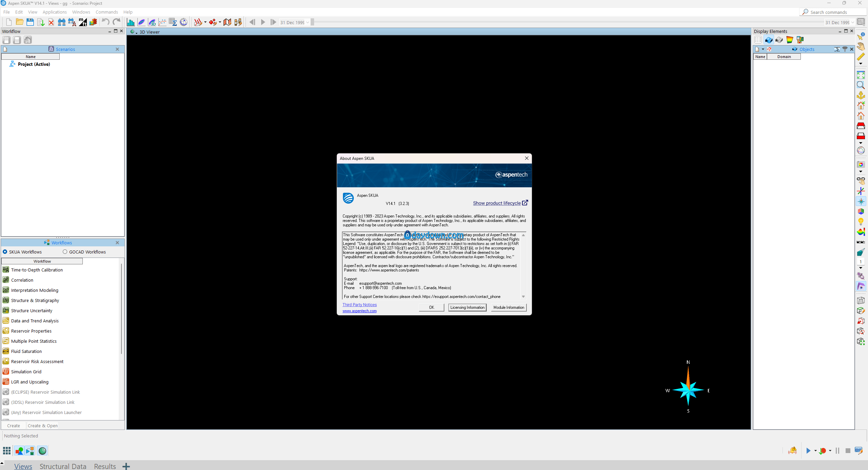
Task: Click the alert bell icon at bottom
Action: 793,451
